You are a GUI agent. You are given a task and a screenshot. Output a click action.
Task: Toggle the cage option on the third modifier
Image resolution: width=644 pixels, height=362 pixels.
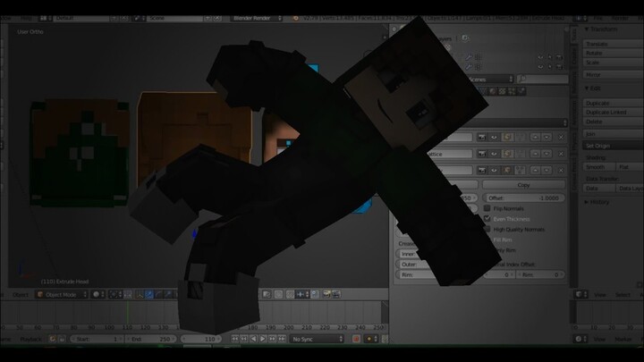(x=520, y=170)
